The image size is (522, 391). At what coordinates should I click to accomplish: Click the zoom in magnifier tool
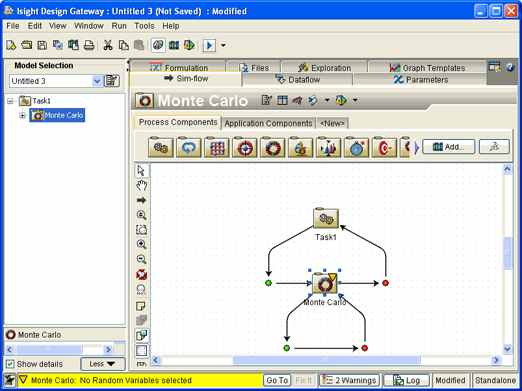(x=141, y=244)
